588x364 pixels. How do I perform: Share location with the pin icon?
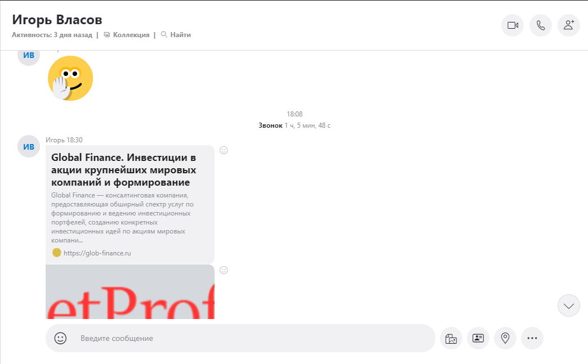point(505,338)
